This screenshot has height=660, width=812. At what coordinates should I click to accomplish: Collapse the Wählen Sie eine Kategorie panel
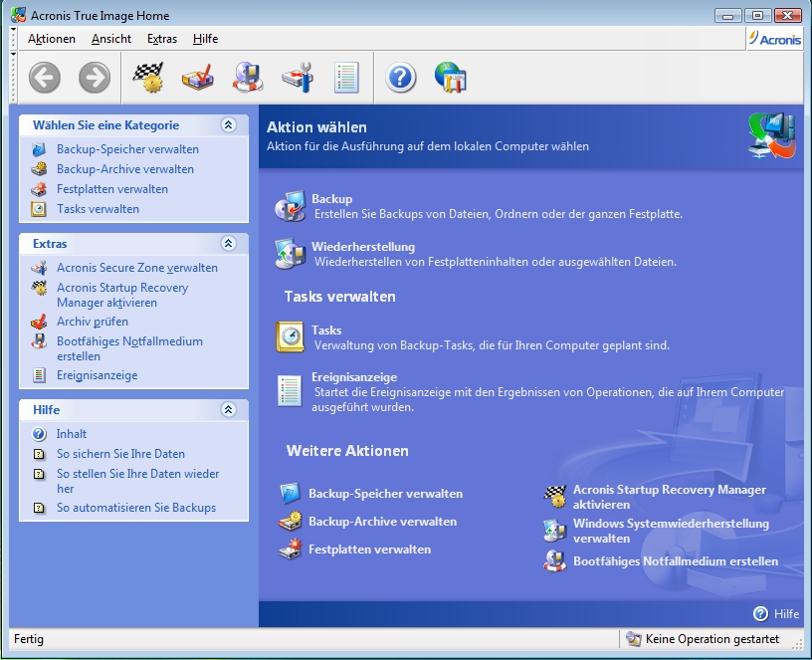[x=229, y=124]
